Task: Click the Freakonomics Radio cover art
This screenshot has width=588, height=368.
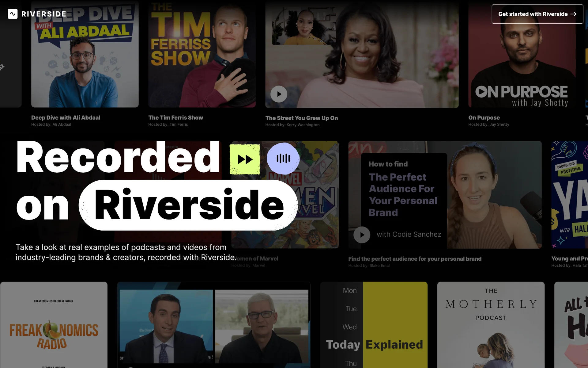Action: click(x=54, y=325)
